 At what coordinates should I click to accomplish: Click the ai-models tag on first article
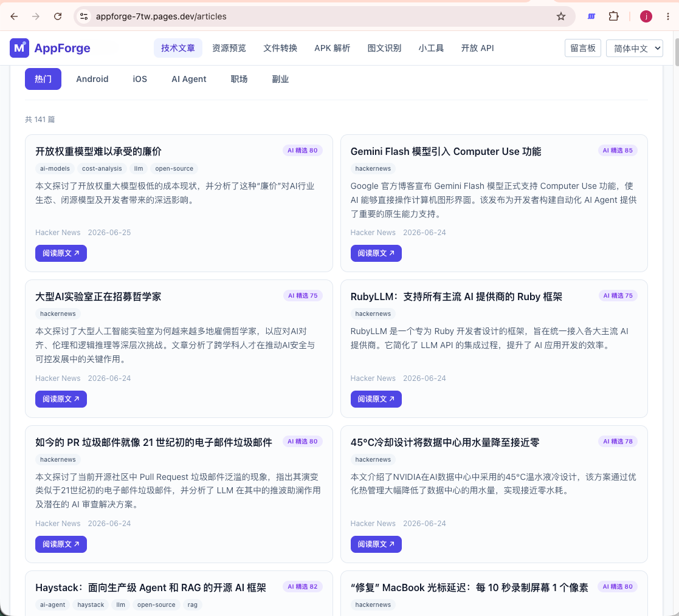[x=55, y=168]
